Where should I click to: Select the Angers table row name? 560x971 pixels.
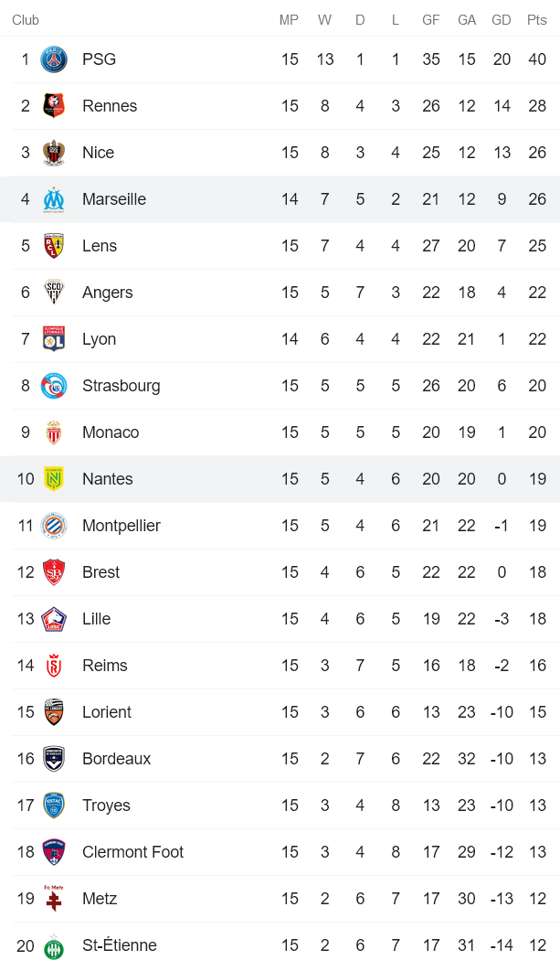(107, 293)
